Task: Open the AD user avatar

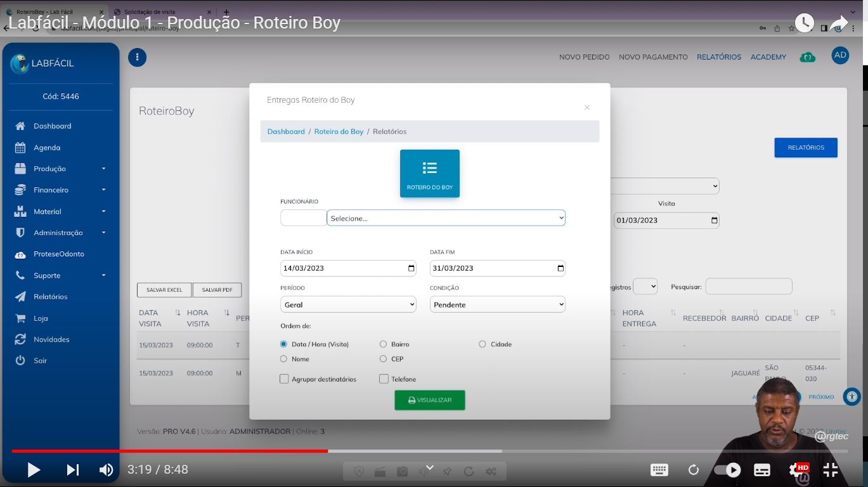Action: coord(840,56)
